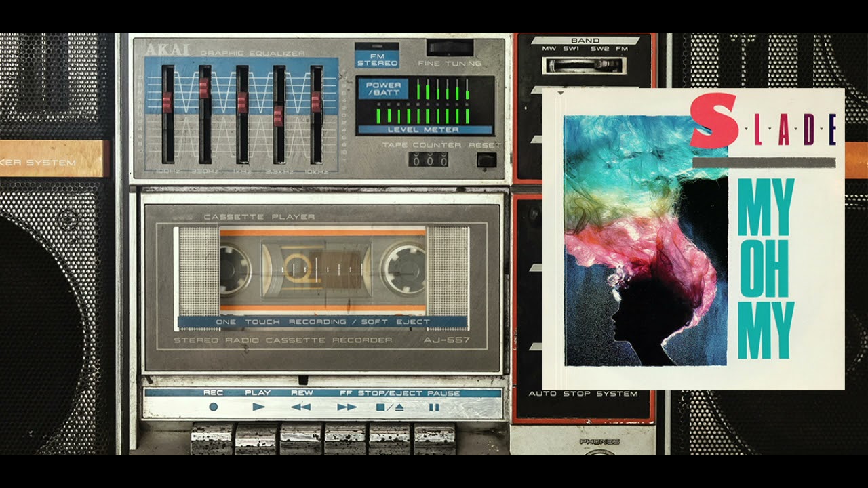Click the REC circle icon

214,407
